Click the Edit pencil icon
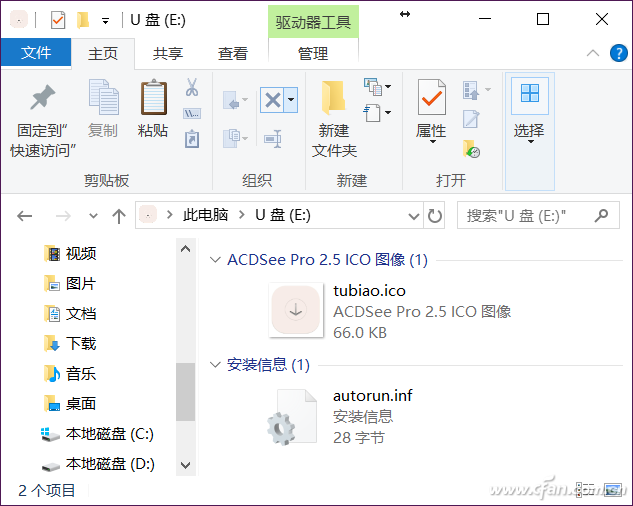 pos(471,119)
